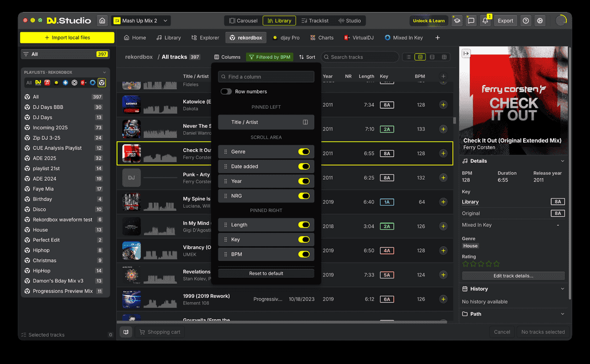Viewport: 590px width, 364px height.
Task: Open the user profile circle avatar
Action: point(560,20)
